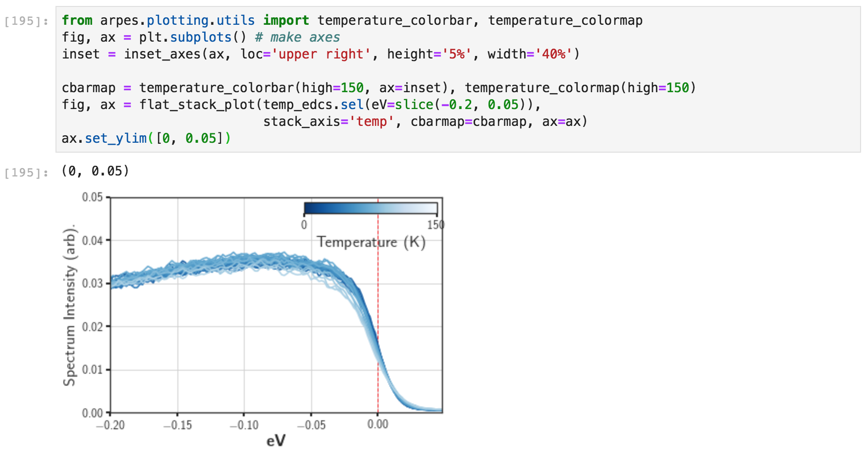Screen dimensions: 868x456
Task: Click the x-axis tick label 0.00
Action: 378,424
